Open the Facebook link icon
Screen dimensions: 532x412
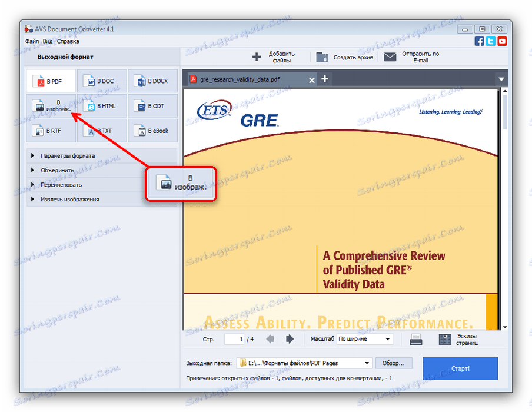click(x=479, y=41)
